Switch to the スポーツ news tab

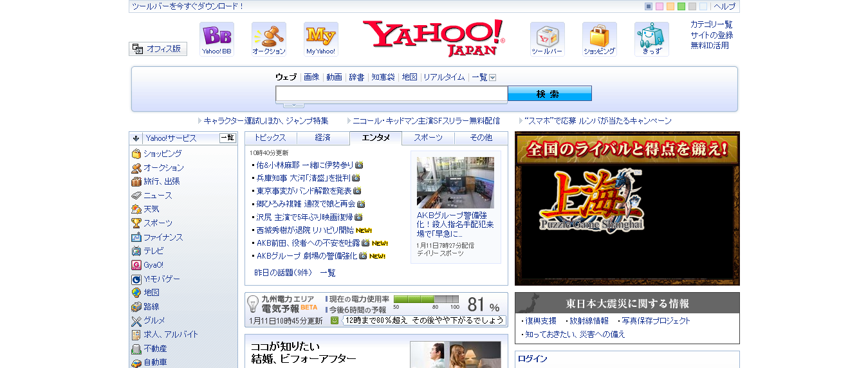click(x=428, y=138)
